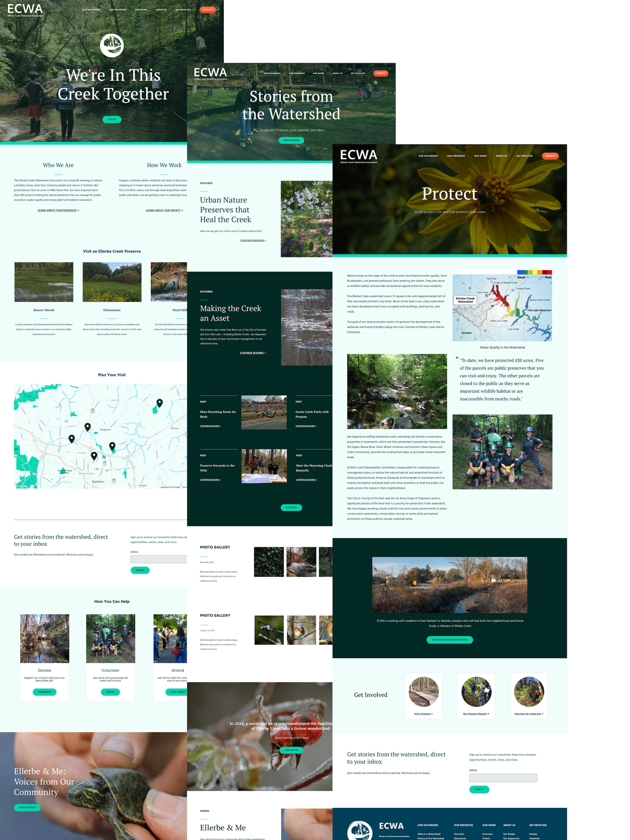Continue reading More Breathing Room for Birds
Screen dimensions: 630x840
tap(210, 426)
